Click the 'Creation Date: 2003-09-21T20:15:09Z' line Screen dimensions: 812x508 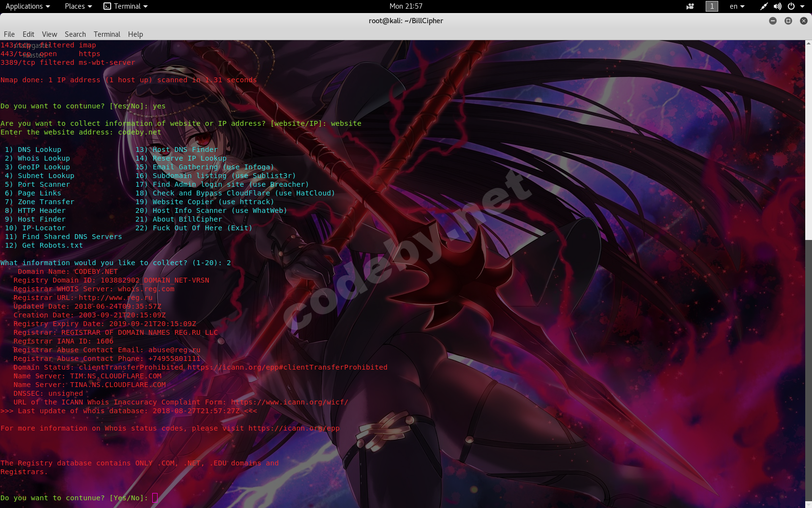coord(89,315)
